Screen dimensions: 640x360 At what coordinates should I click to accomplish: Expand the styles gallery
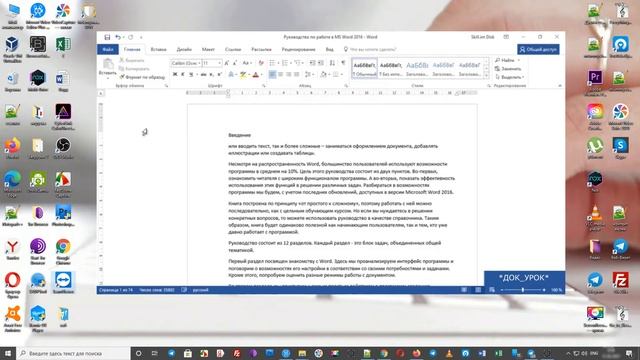[486, 76]
